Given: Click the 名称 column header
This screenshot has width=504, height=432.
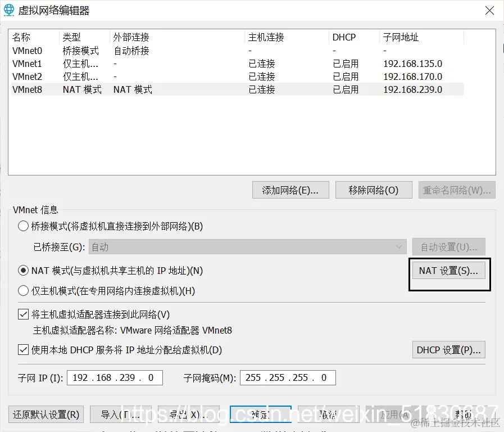Looking at the screenshot, I should click(x=35, y=37).
